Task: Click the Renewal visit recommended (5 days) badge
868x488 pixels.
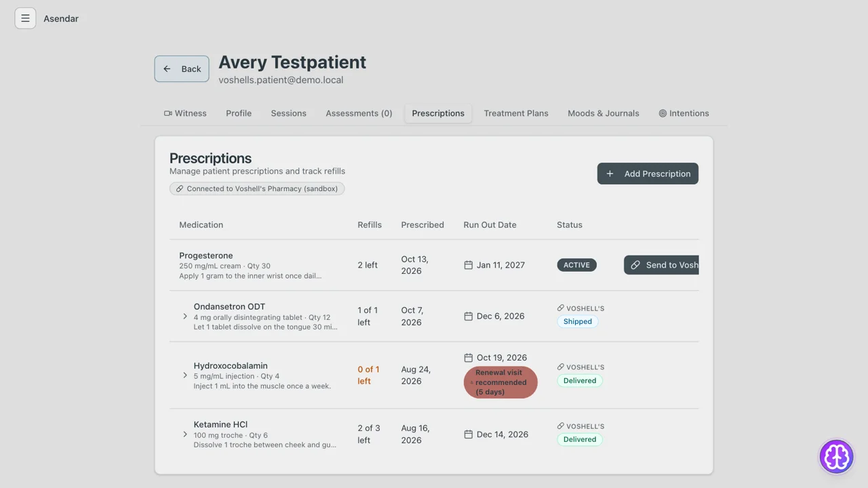Action: 500,382
